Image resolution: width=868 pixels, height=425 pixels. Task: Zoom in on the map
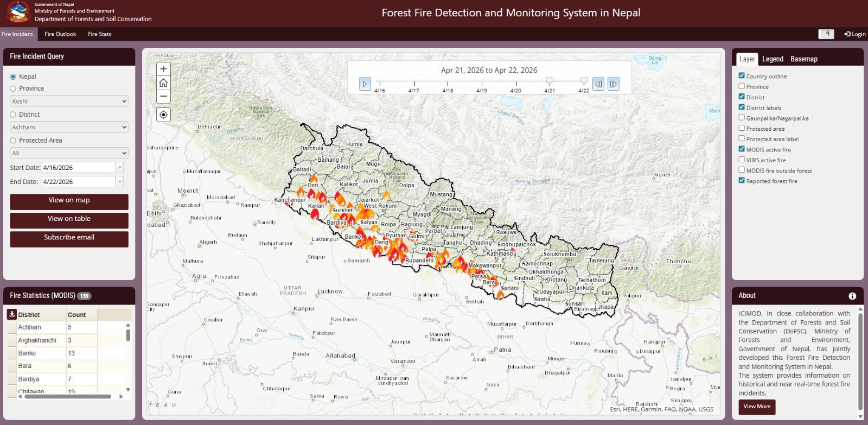(163, 69)
